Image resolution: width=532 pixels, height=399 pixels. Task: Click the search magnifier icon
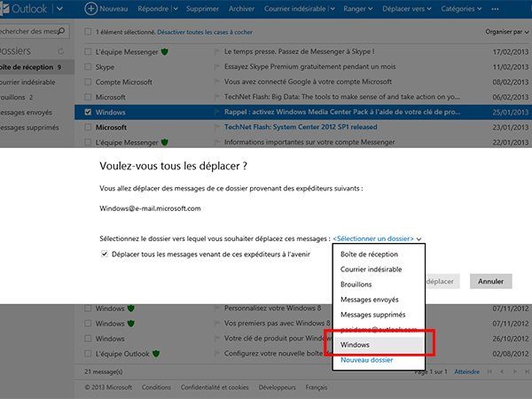[x=61, y=31]
